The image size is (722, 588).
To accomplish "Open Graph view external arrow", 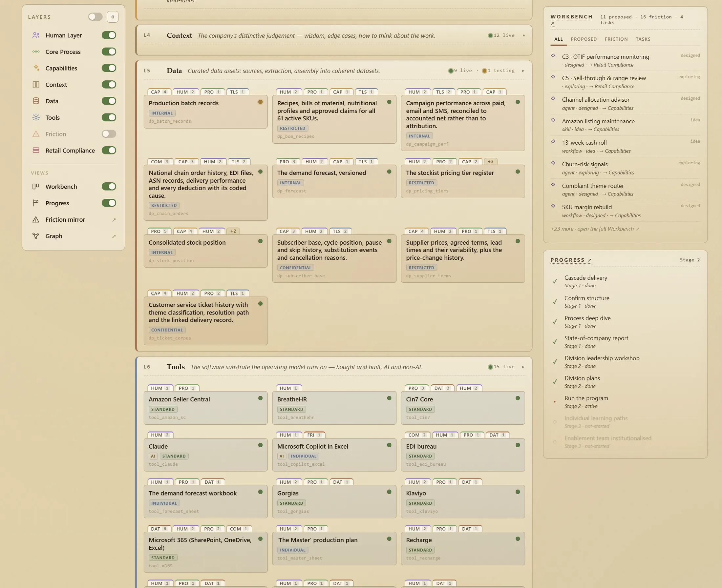I will pos(114,236).
